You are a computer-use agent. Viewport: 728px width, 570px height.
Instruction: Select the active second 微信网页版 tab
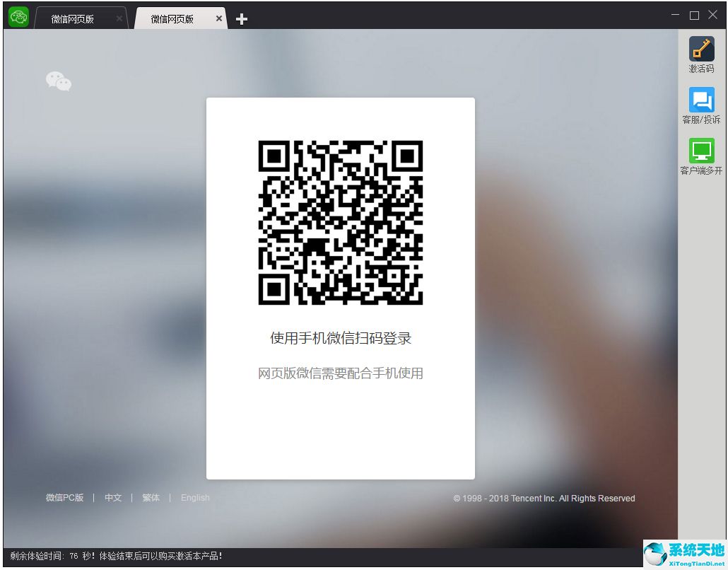[x=181, y=18]
